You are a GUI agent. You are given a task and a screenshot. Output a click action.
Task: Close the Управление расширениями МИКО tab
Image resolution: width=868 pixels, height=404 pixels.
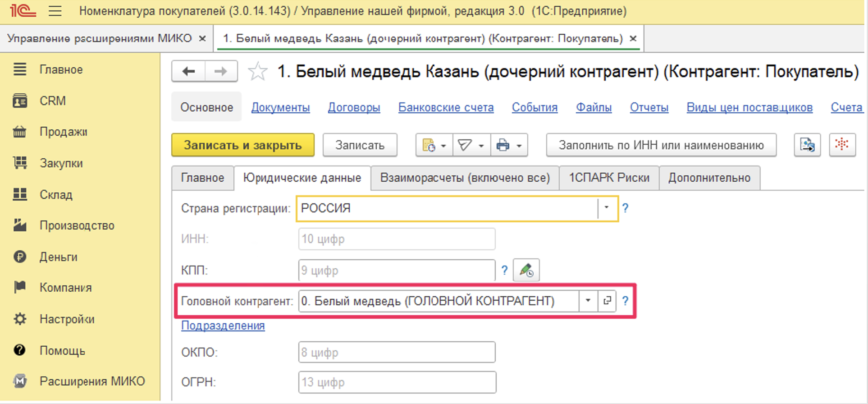202,39
